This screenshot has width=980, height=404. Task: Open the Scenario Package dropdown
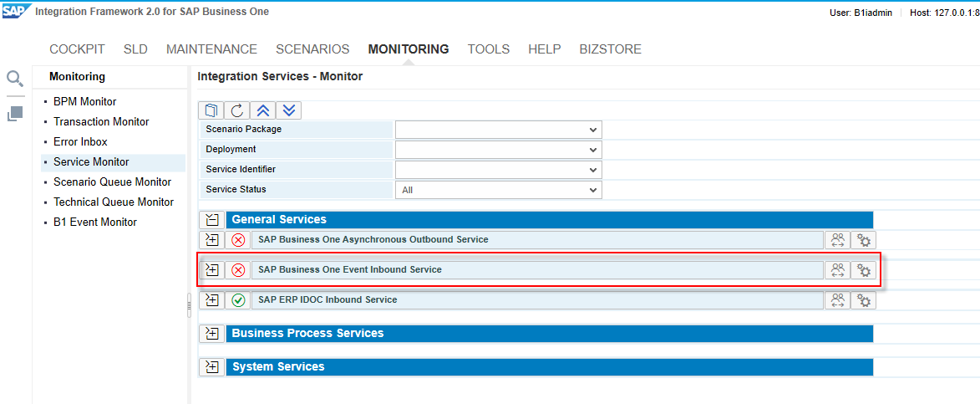coord(498,130)
